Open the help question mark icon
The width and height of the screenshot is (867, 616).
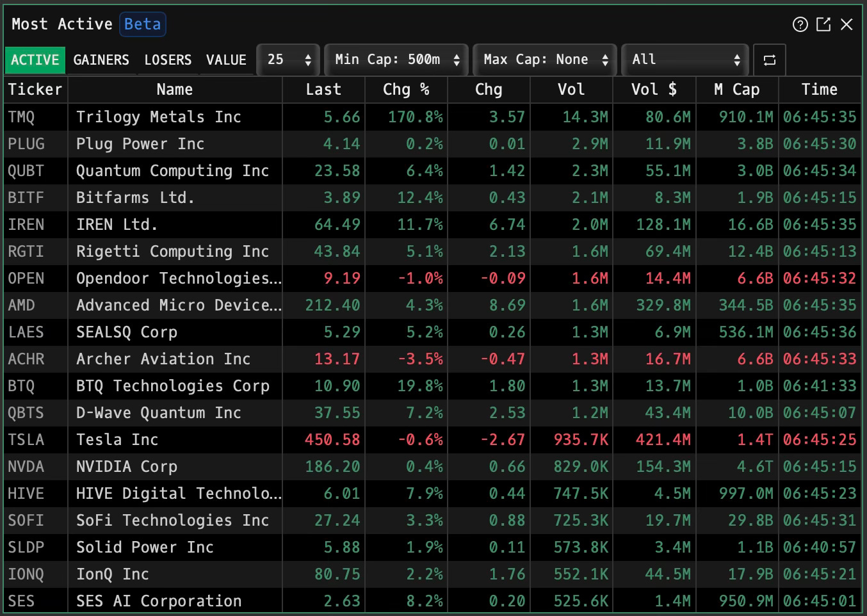[x=800, y=24]
